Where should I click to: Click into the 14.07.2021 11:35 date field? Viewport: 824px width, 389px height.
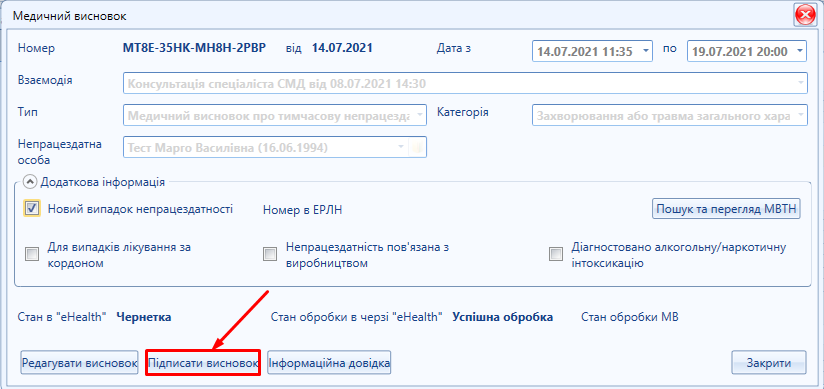point(585,52)
